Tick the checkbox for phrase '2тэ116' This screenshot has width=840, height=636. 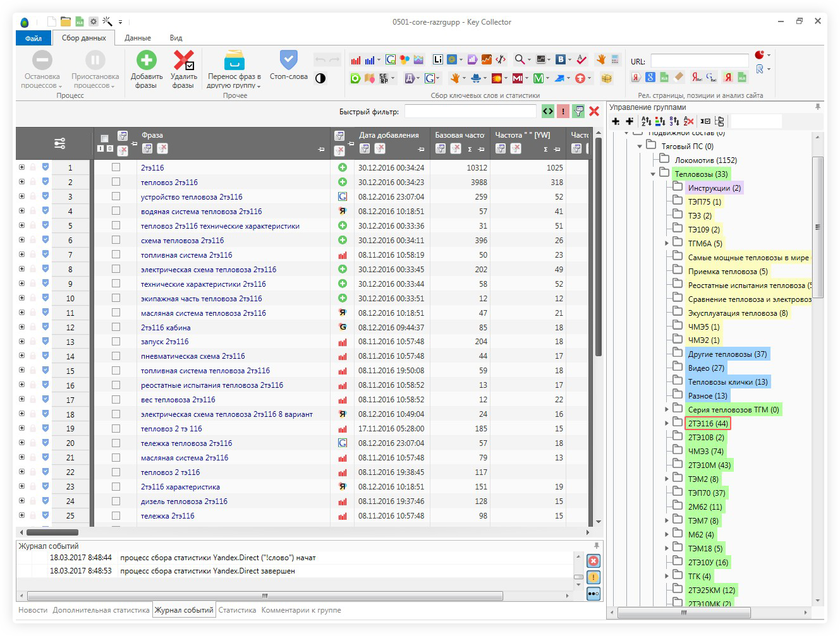[116, 167]
